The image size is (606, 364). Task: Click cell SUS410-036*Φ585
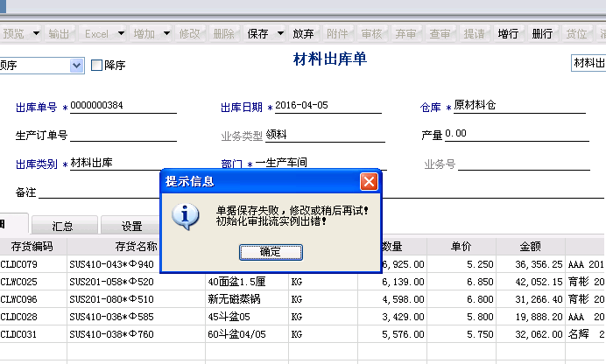pyautogui.click(x=136, y=317)
